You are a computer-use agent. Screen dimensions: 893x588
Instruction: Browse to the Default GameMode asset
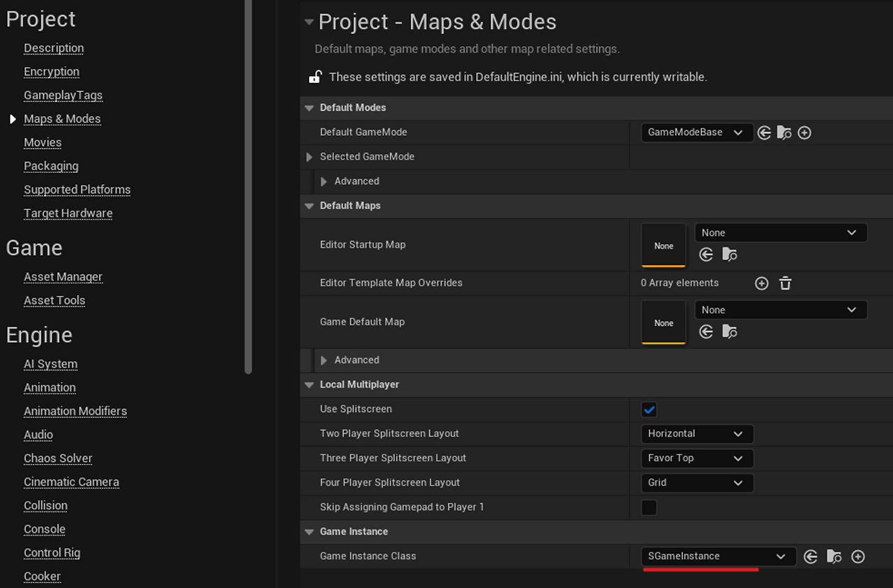[x=784, y=133]
